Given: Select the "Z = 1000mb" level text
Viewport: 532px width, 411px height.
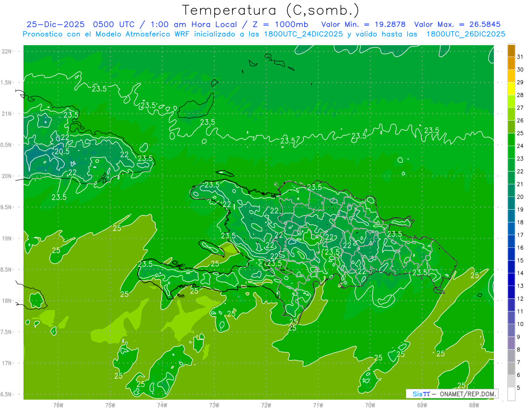Looking at the screenshot, I should (279, 24).
